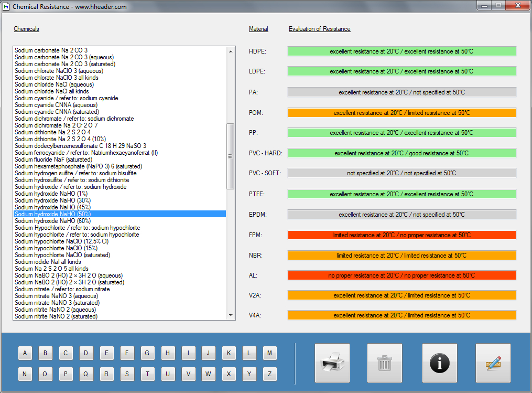Select the letter P button
Image resolution: width=532 pixels, height=393 pixels.
coord(66,374)
